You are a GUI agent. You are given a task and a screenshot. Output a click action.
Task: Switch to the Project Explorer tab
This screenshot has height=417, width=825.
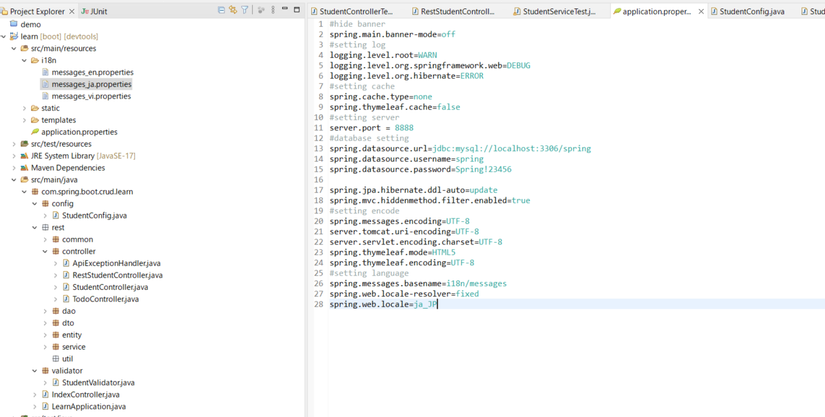pyautogui.click(x=38, y=11)
